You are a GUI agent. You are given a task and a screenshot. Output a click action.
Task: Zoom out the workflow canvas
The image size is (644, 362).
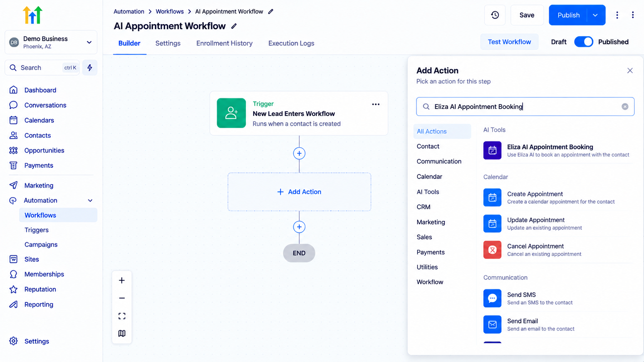[x=122, y=298]
